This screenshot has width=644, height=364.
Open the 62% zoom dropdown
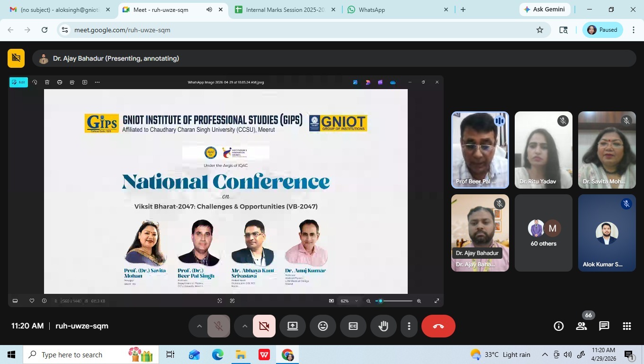(349, 301)
